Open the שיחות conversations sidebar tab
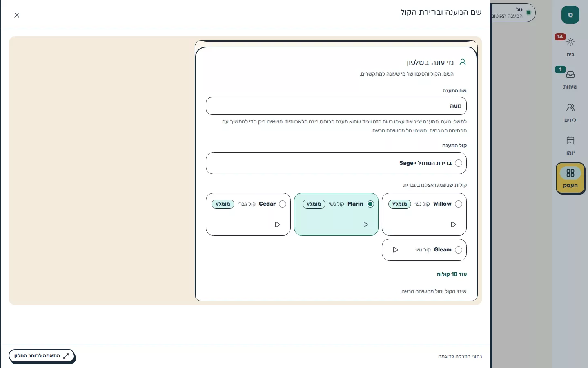This screenshot has width=588, height=368. pos(570,79)
